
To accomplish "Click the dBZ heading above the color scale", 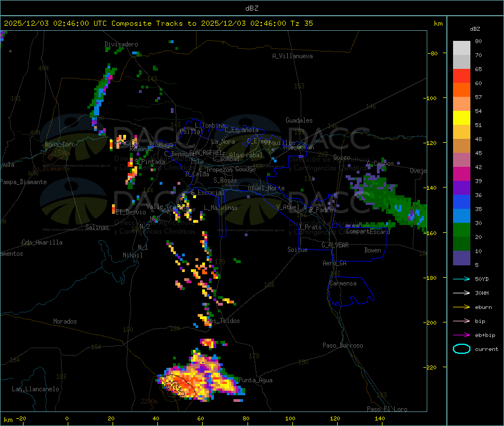I will (475, 29).
